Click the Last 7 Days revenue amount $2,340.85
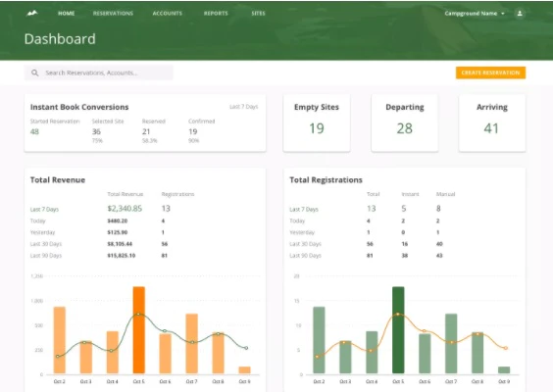553x392 pixels. tap(125, 209)
